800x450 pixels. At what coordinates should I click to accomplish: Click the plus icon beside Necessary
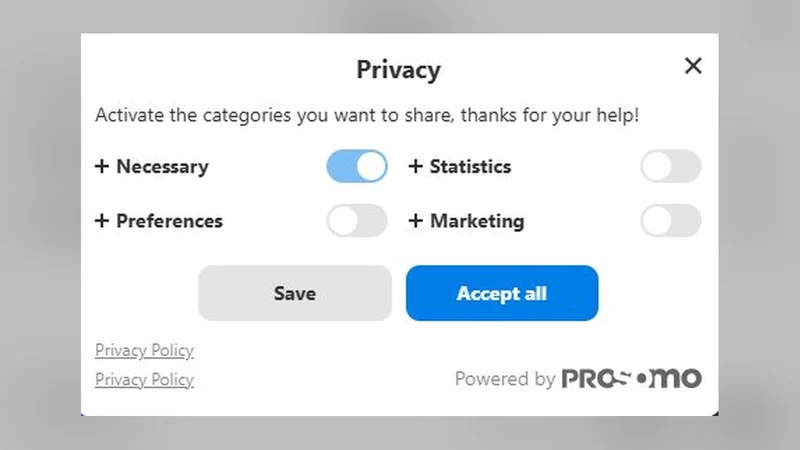tap(102, 166)
